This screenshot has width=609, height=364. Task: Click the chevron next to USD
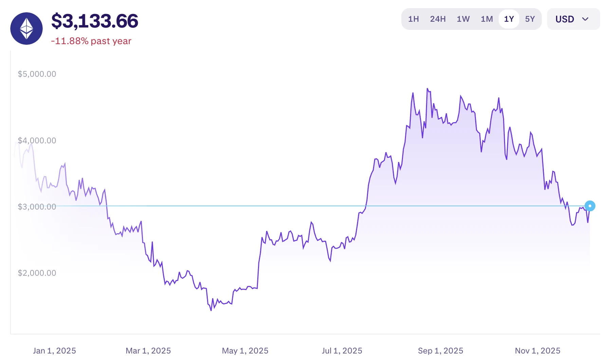coord(585,19)
